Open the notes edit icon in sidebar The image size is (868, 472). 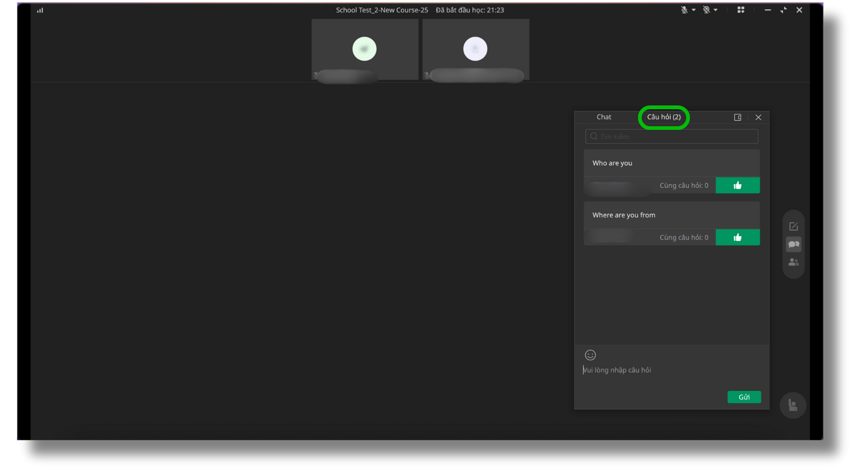click(x=794, y=226)
